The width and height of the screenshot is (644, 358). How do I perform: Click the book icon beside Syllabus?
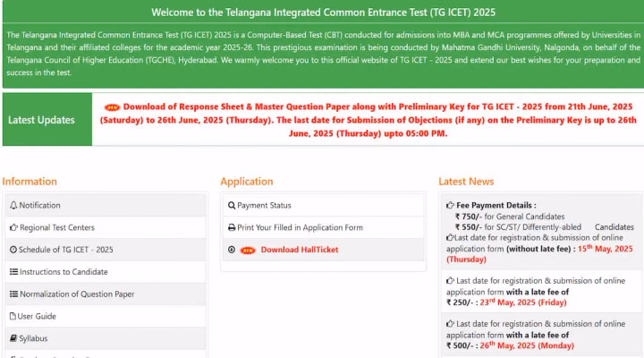point(13,338)
